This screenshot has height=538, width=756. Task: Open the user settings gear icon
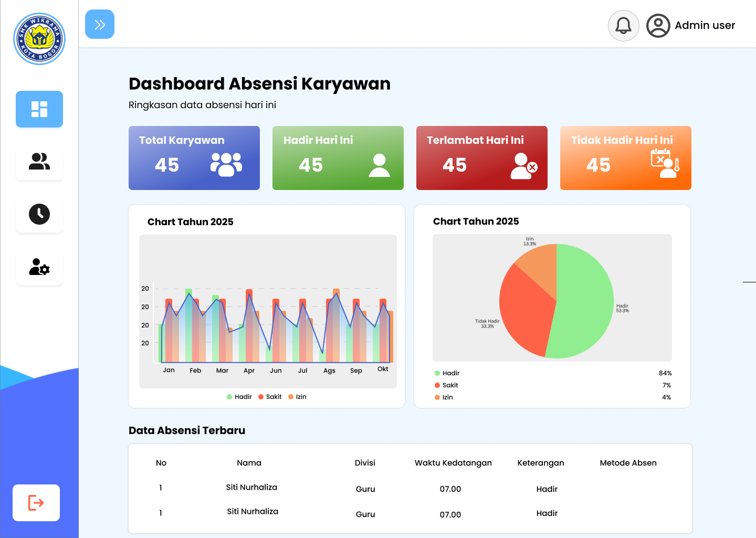(39, 267)
